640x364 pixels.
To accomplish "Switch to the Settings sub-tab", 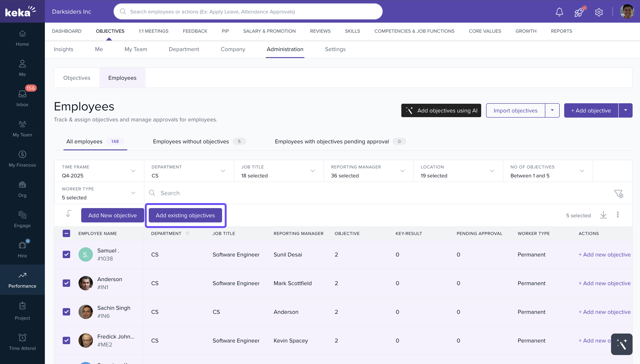I will pos(335,49).
